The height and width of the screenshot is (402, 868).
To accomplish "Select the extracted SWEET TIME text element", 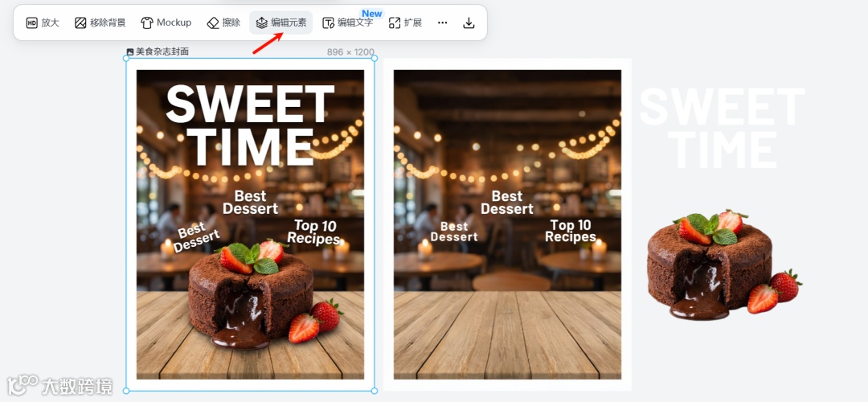I will pos(723,129).
